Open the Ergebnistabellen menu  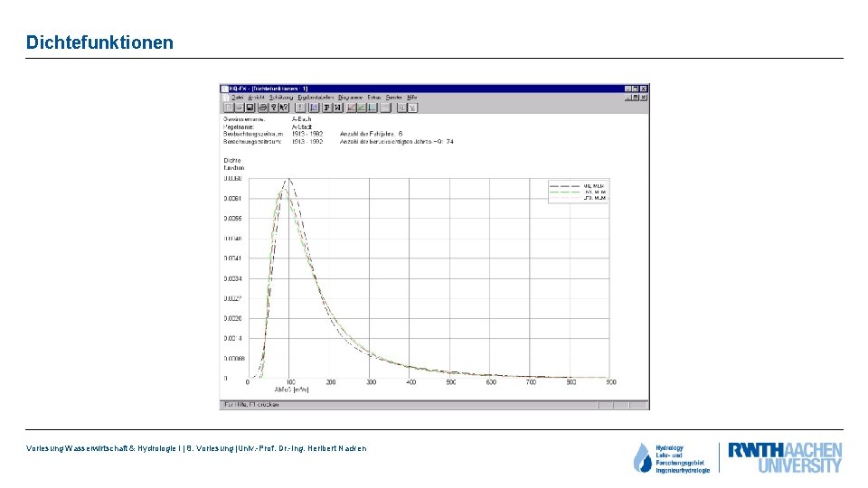[x=316, y=98]
